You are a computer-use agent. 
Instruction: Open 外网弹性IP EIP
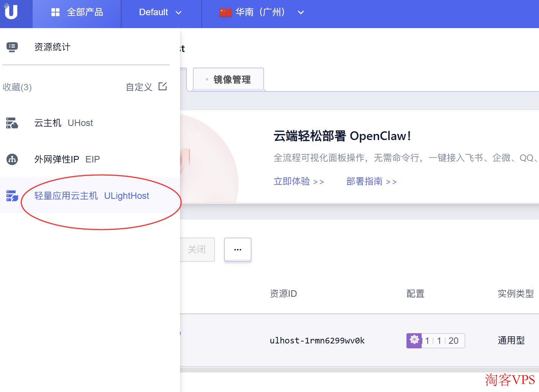(67, 159)
